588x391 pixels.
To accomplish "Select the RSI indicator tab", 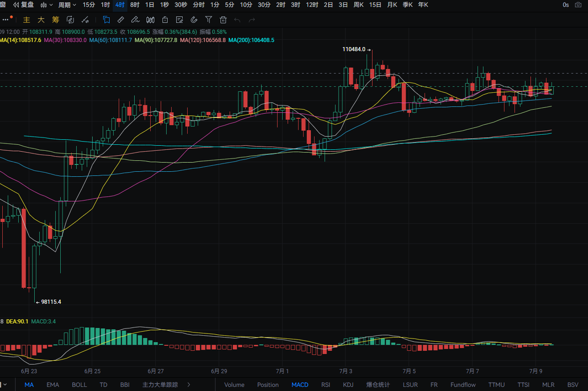I will point(325,385).
